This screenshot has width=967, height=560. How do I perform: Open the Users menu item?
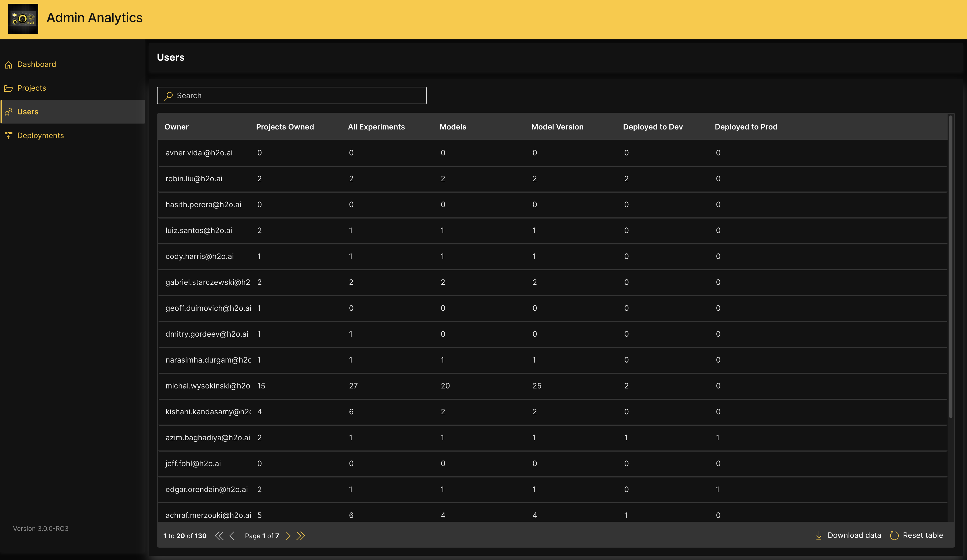point(28,112)
